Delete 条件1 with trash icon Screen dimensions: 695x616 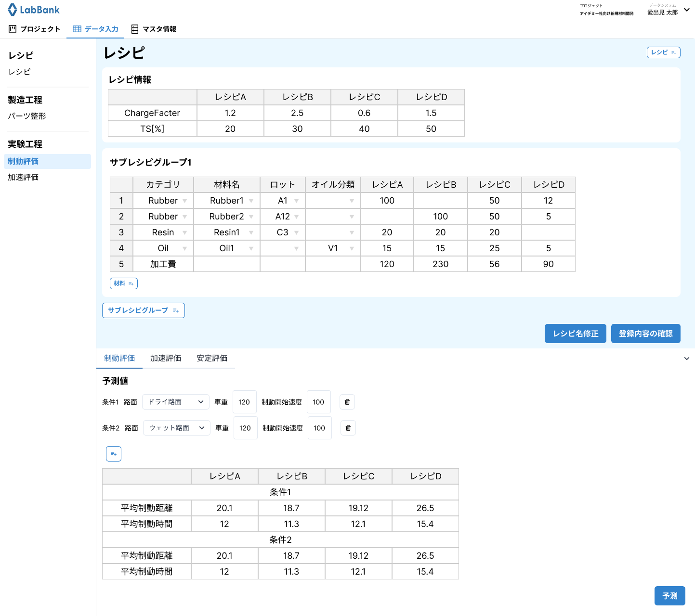(347, 402)
